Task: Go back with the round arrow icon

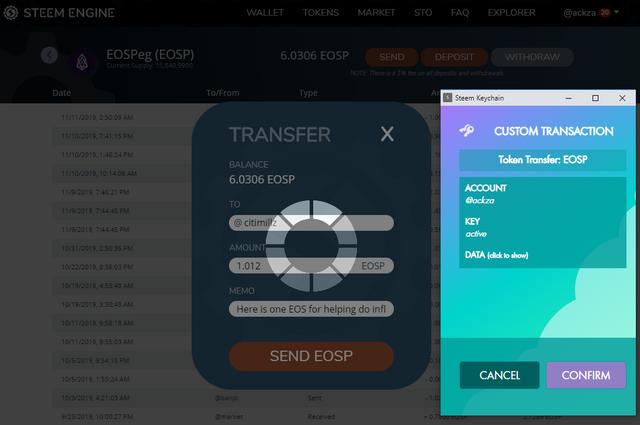Action: point(49,55)
